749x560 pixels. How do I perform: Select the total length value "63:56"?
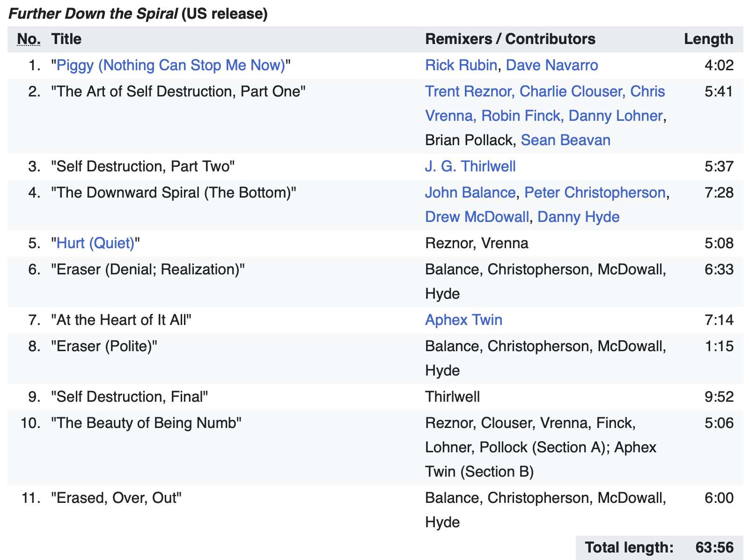click(715, 547)
